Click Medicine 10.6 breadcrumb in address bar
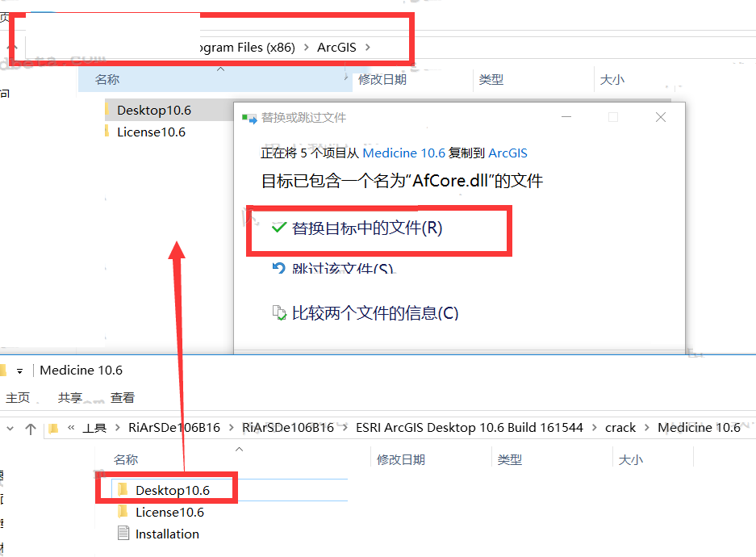 [x=699, y=428]
